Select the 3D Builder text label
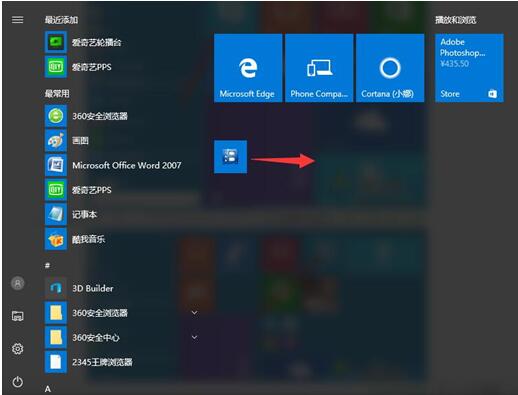518x395 pixels. [93, 288]
